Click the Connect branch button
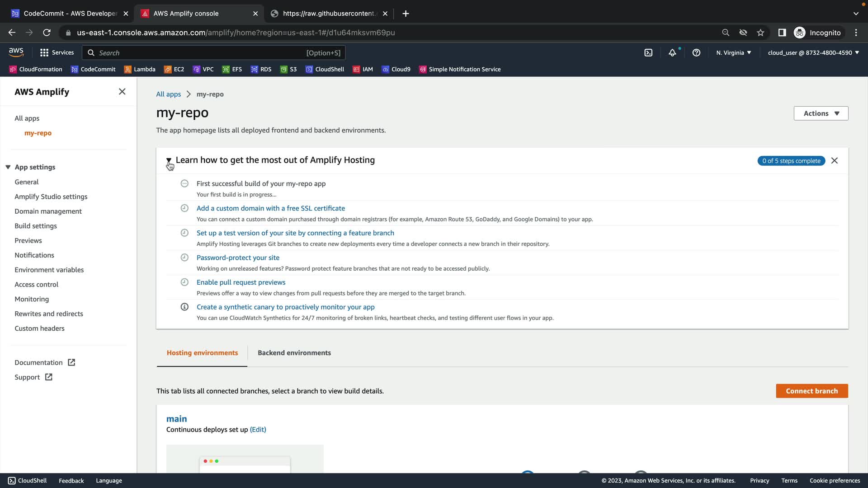The height and width of the screenshot is (488, 868). pos(811,391)
